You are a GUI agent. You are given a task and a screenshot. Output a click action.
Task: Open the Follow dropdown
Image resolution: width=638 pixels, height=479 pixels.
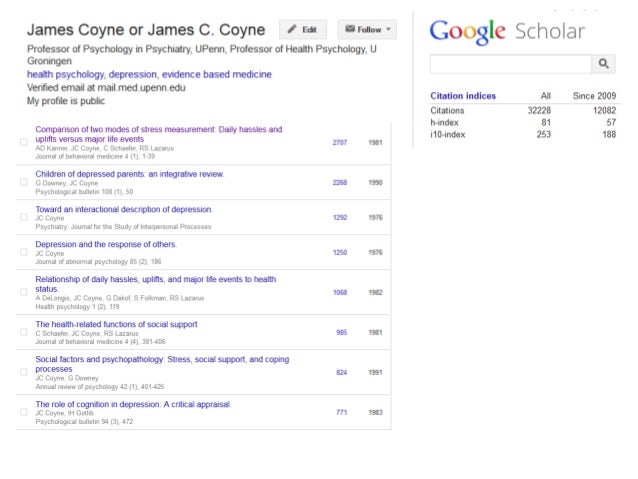click(366, 30)
